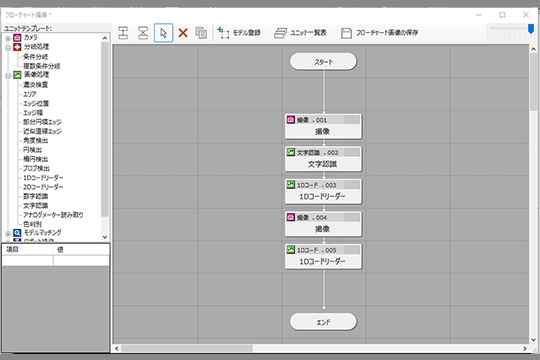Open the ユニット一覧表 unit list
This screenshot has height=360, width=540.
[300, 33]
